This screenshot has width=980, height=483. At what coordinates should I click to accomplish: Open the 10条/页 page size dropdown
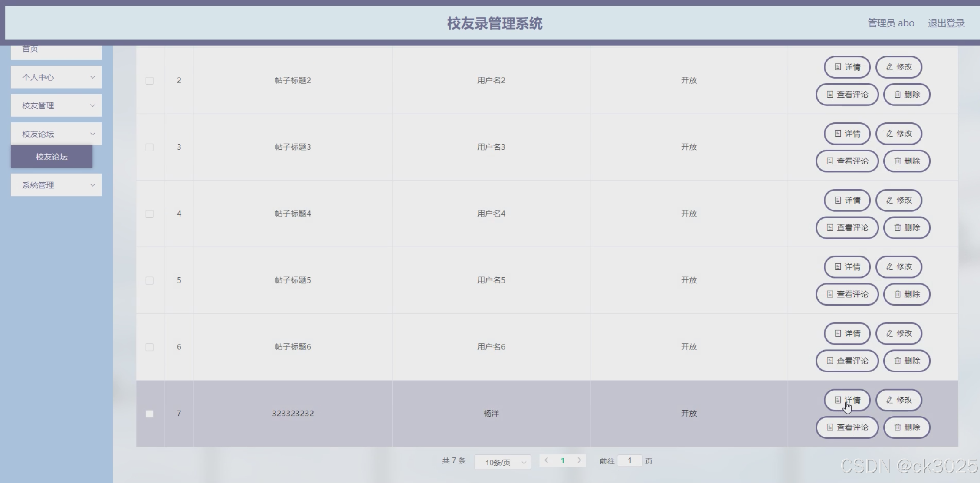pos(502,462)
